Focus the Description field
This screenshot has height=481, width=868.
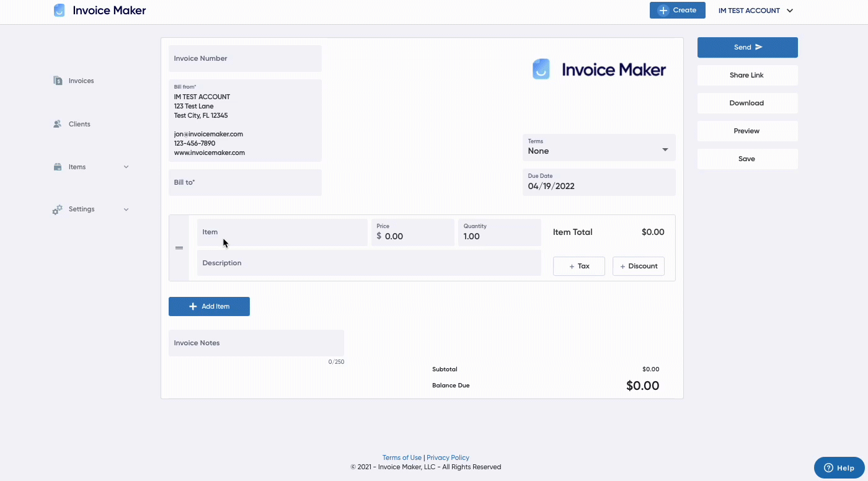[369, 263]
